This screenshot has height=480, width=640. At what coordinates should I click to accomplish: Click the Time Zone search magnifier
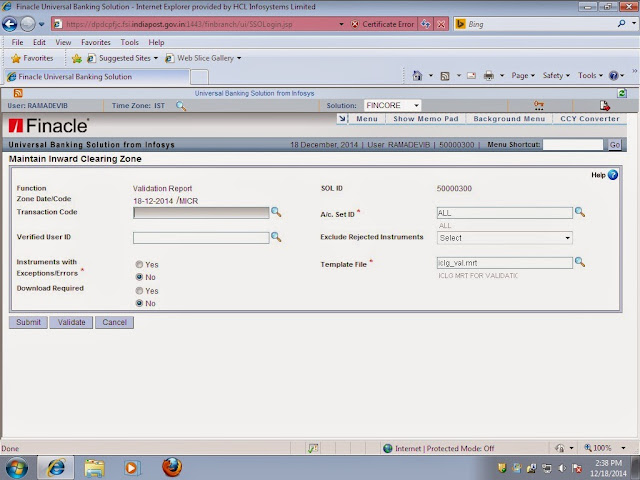pyautogui.click(x=181, y=106)
